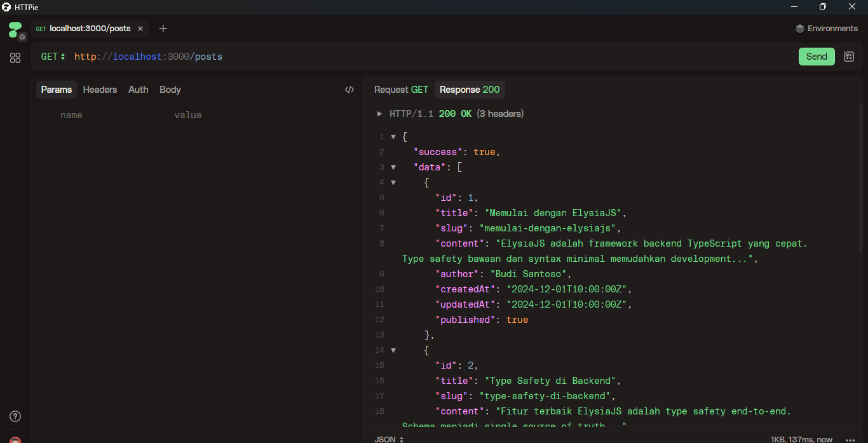The height and width of the screenshot is (443, 868).
Task: Open the collections grid icon in sidebar
Action: click(x=15, y=58)
